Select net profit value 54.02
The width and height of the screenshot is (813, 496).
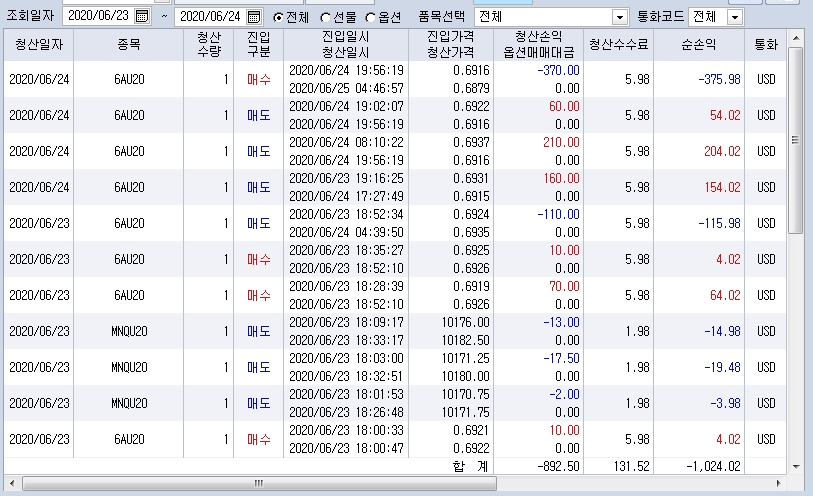point(725,115)
